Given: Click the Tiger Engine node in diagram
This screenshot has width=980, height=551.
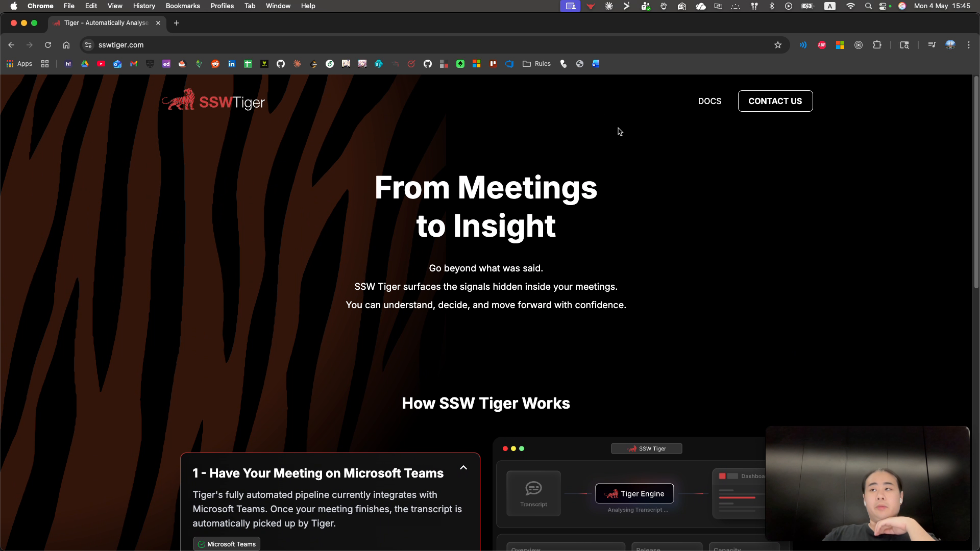Looking at the screenshot, I should [634, 493].
